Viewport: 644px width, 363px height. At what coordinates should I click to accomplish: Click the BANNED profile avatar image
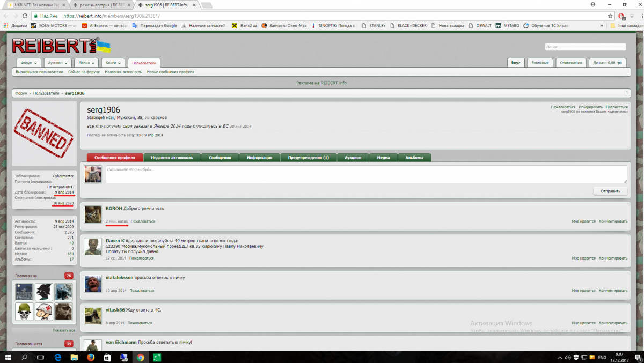pyautogui.click(x=45, y=134)
